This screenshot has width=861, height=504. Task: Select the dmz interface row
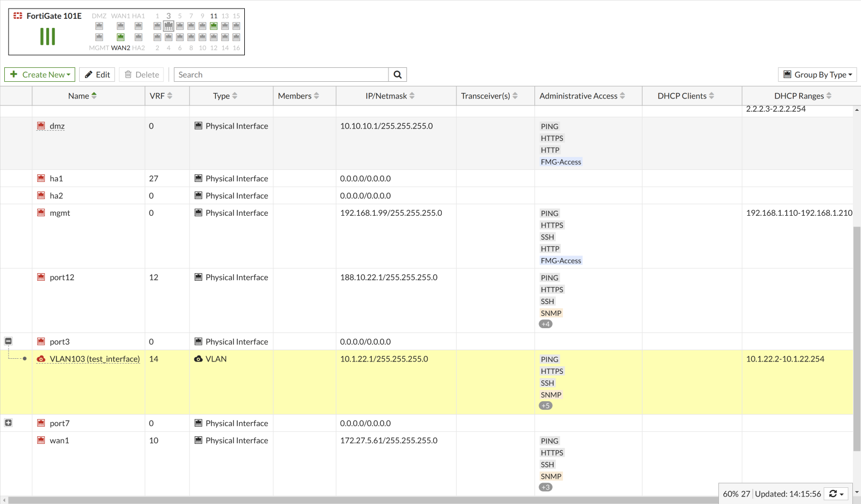point(427,144)
